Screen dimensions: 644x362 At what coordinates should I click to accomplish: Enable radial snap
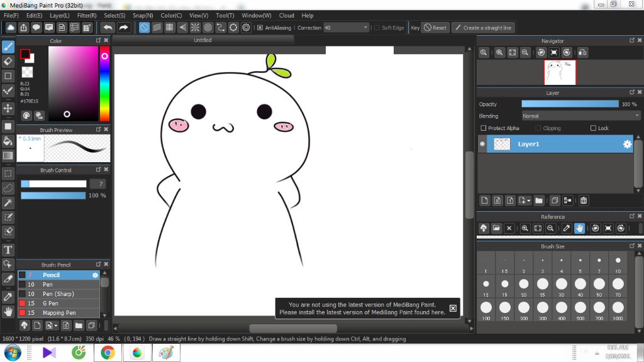[x=195, y=28]
